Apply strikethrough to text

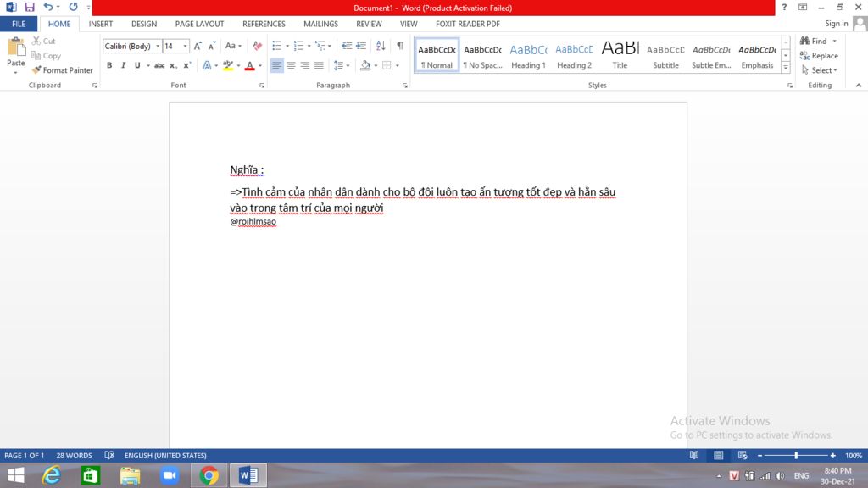point(159,65)
